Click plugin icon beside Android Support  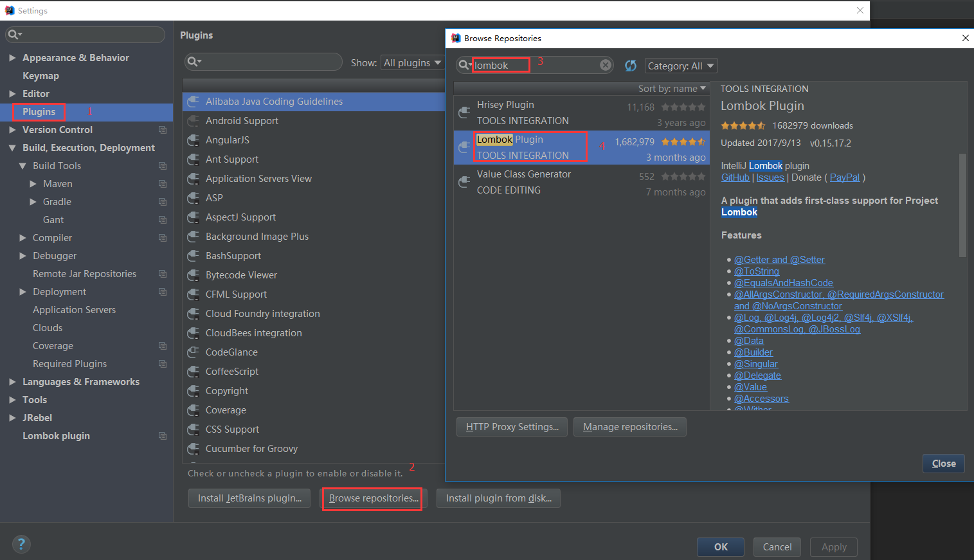[x=193, y=121]
